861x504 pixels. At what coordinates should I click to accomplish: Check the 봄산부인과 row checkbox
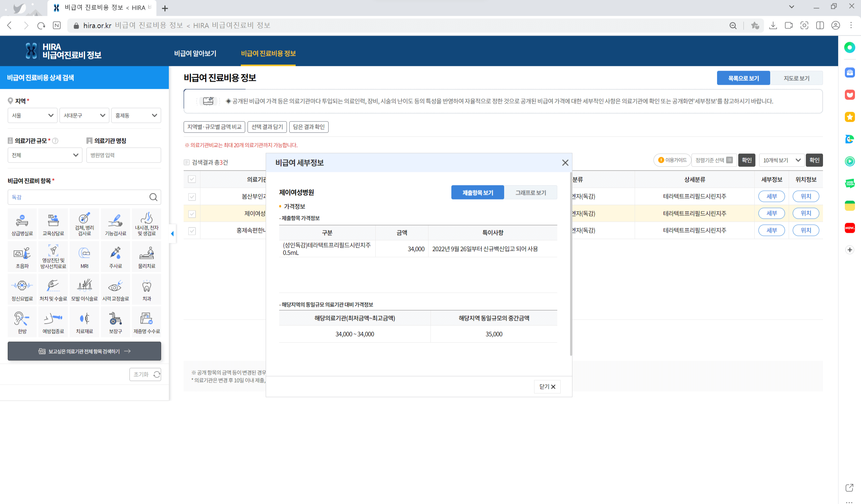coord(192,197)
